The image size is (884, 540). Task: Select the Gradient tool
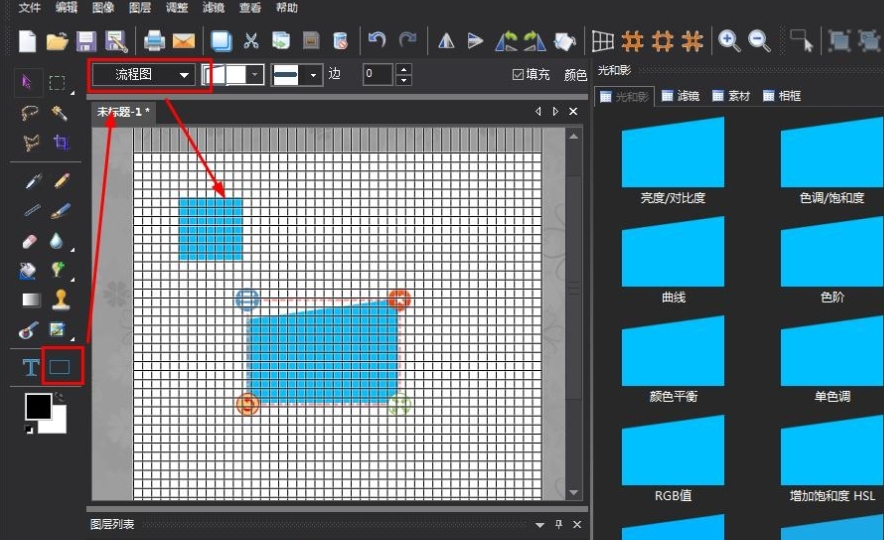[x=32, y=300]
